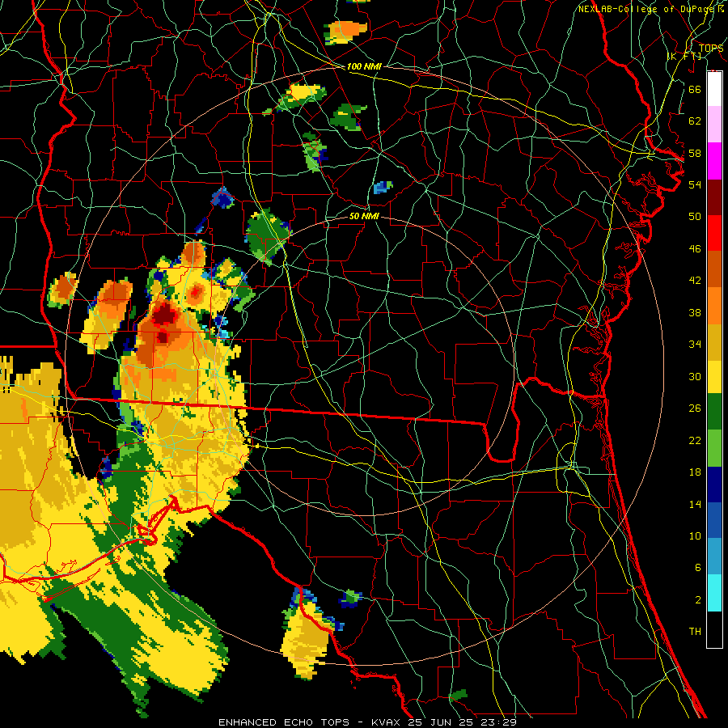Click the gold legend swatch
The width and height of the screenshot is (728, 728).
(x=714, y=342)
